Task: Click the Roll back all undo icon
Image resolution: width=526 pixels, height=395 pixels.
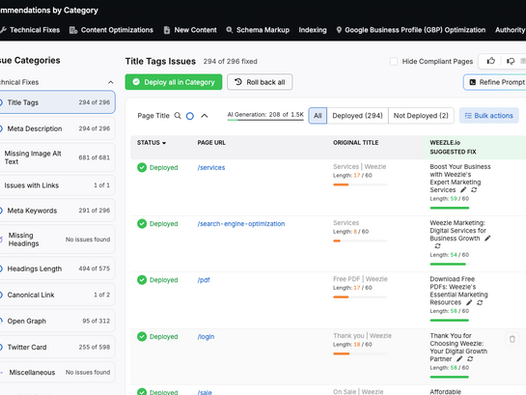Action: (238, 82)
